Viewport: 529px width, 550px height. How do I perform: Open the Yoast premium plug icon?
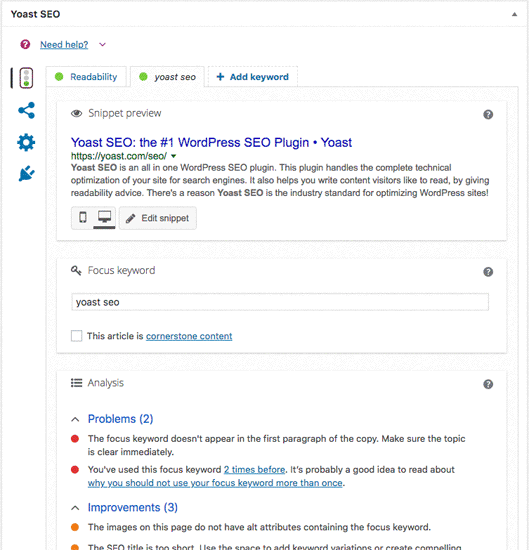[27, 174]
